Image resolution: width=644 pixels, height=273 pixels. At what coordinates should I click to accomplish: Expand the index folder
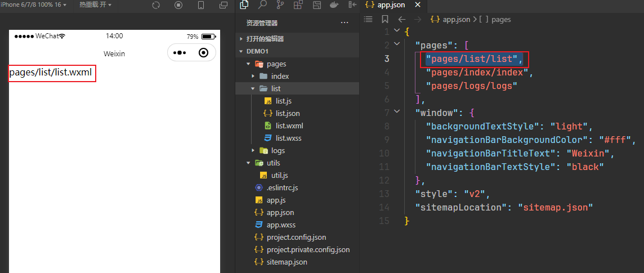click(x=297, y=77)
